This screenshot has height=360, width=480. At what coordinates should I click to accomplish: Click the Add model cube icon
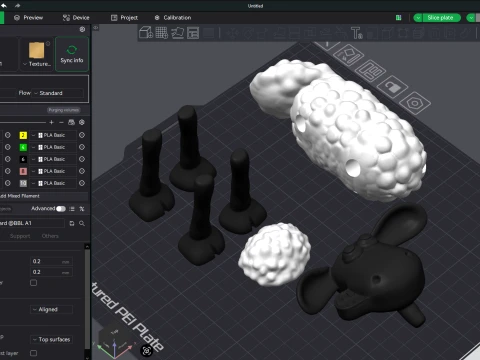coord(146,33)
